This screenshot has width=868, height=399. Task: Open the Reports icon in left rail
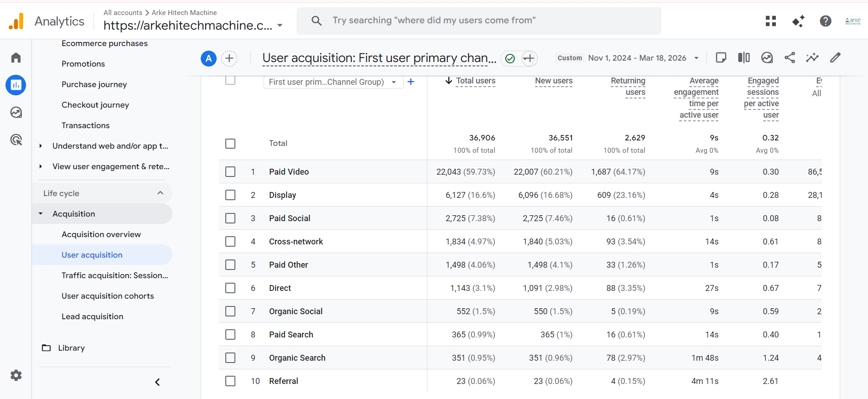pyautogui.click(x=16, y=85)
